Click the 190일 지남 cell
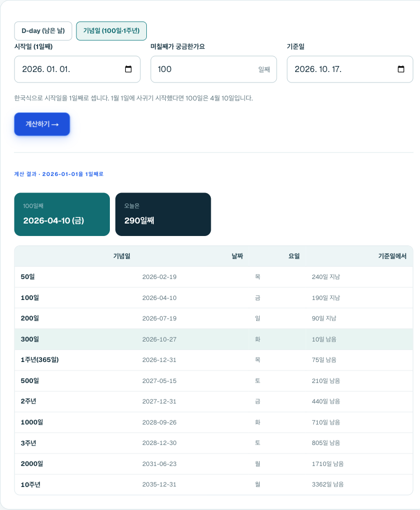The height and width of the screenshot is (510, 420). click(x=326, y=297)
